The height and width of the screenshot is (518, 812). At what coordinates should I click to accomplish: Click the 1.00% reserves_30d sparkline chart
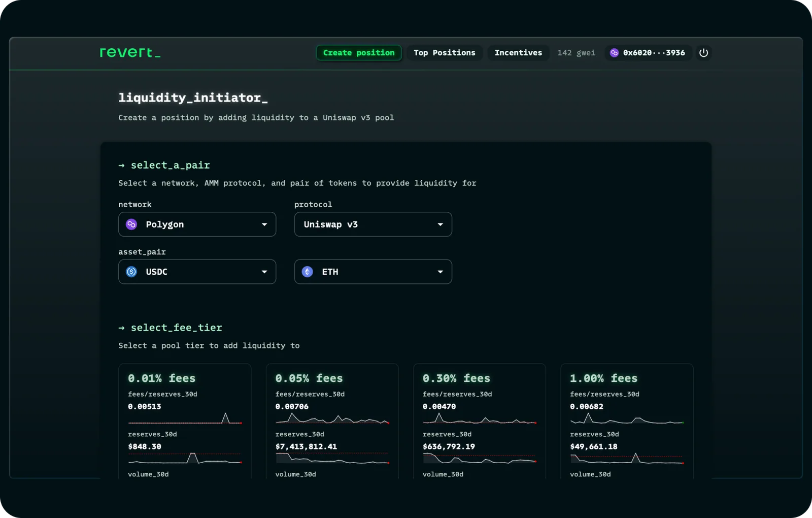pos(627,458)
